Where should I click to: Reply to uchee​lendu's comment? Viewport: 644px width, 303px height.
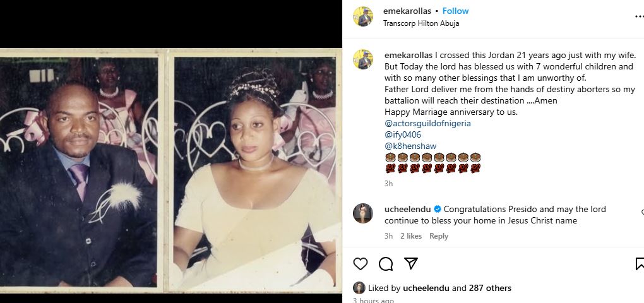pyautogui.click(x=439, y=236)
